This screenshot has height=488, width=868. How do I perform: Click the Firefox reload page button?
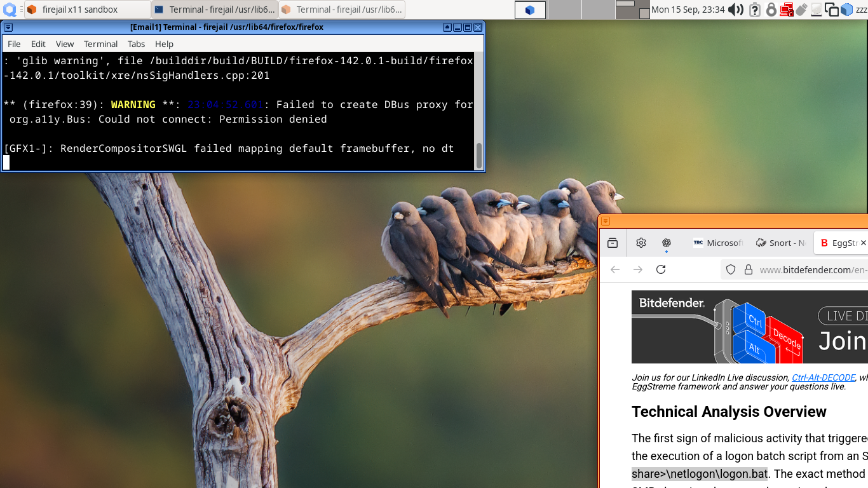[x=661, y=269]
